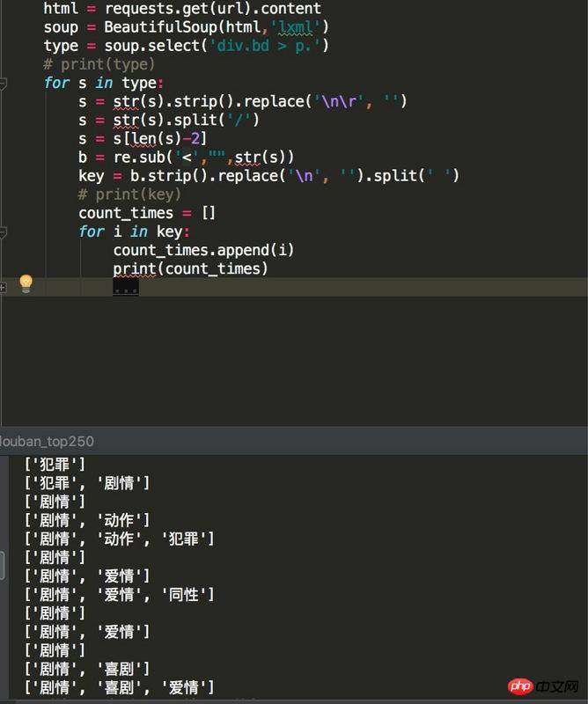The image size is (588, 704).
Task: Click the 'type = soup.select' line
Action: tap(186, 46)
